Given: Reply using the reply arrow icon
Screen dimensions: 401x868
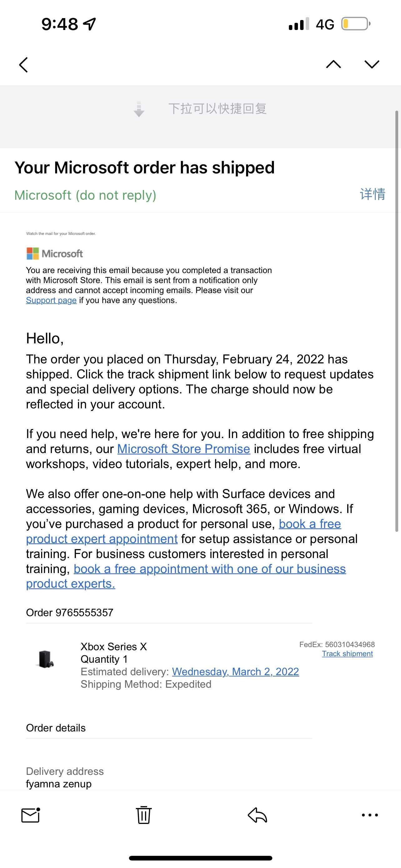Looking at the screenshot, I should coord(257,816).
